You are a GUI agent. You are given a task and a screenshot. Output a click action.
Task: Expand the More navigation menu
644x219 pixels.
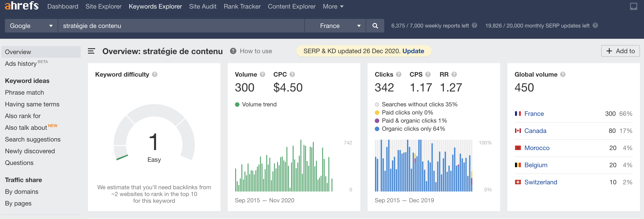pos(333,7)
